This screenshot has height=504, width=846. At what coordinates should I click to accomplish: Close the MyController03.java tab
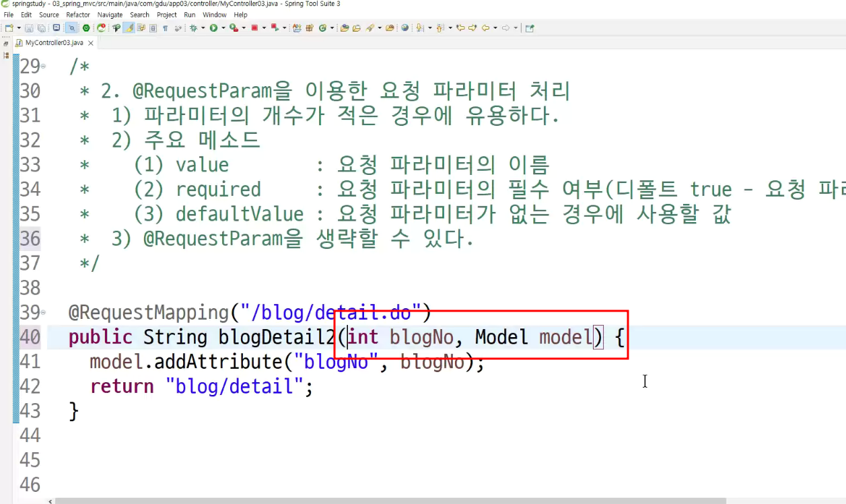(91, 42)
